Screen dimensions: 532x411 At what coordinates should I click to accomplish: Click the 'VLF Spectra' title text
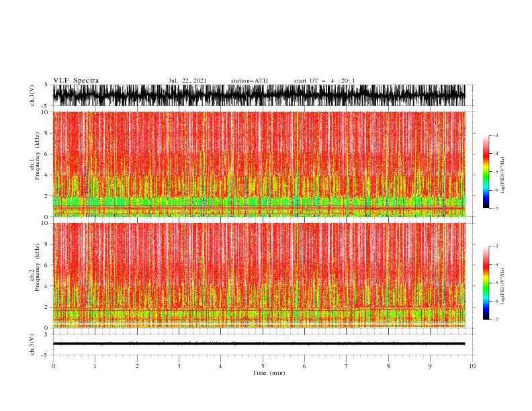(x=76, y=81)
